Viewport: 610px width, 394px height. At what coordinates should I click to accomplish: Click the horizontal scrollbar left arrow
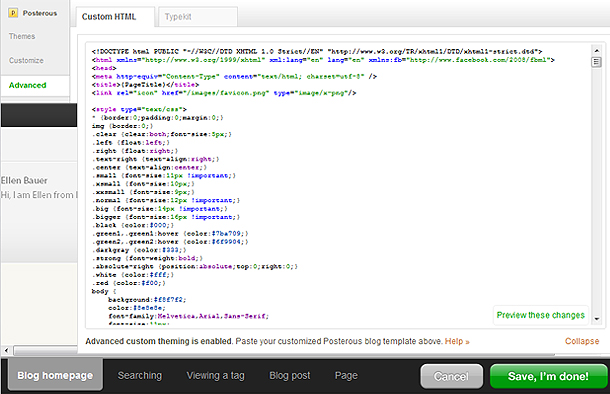click(x=6, y=350)
